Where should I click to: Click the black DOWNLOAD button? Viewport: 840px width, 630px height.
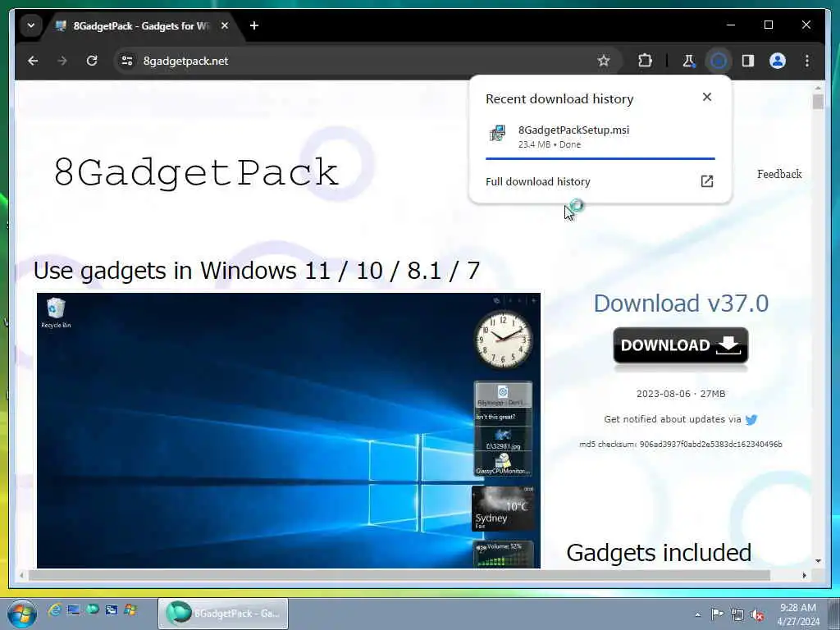[680, 345]
